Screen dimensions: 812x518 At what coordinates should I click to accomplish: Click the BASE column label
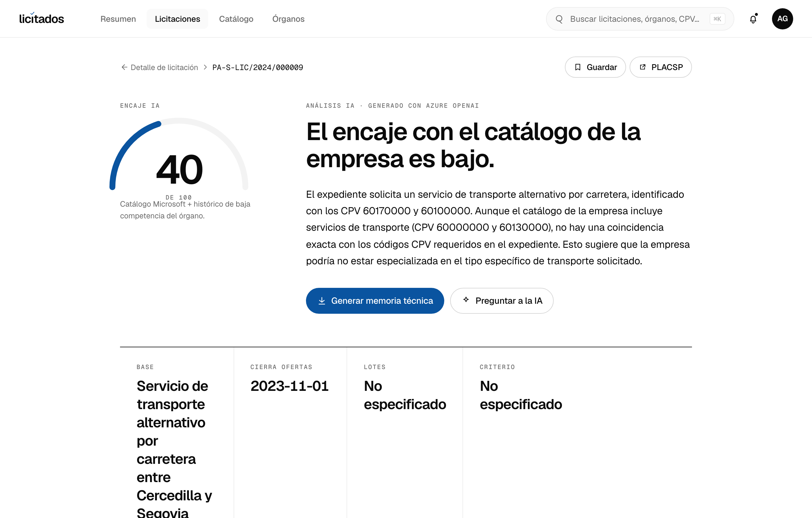click(x=145, y=367)
